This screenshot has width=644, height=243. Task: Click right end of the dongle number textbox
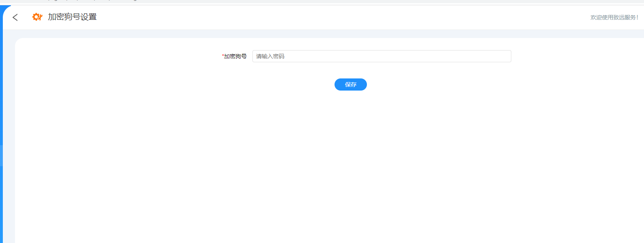[502, 56]
